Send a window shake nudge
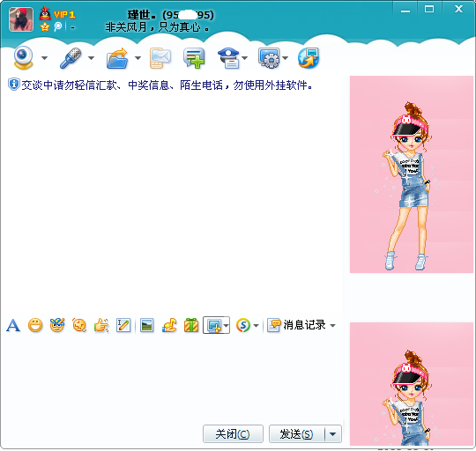The height and width of the screenshot is (451, 476). click(x=79, y=325)
